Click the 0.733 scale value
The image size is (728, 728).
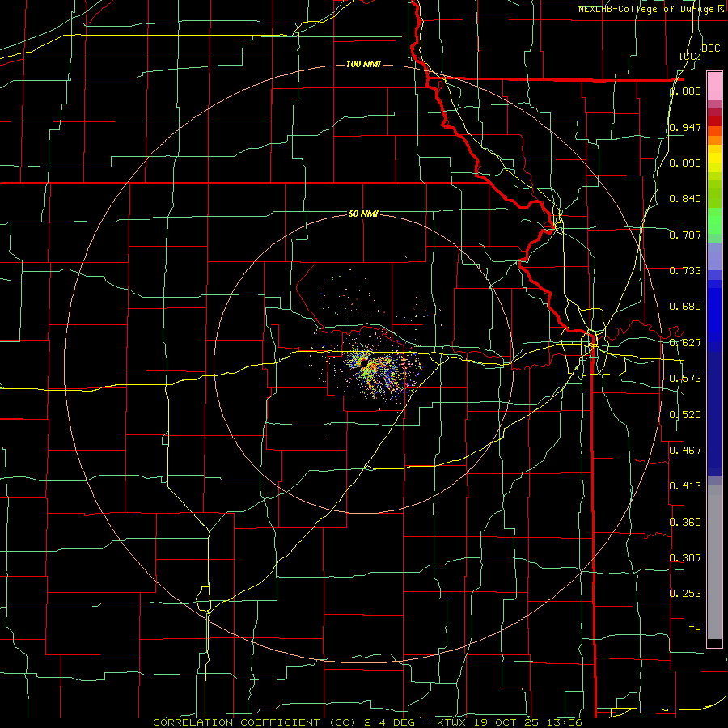point(685,271)
